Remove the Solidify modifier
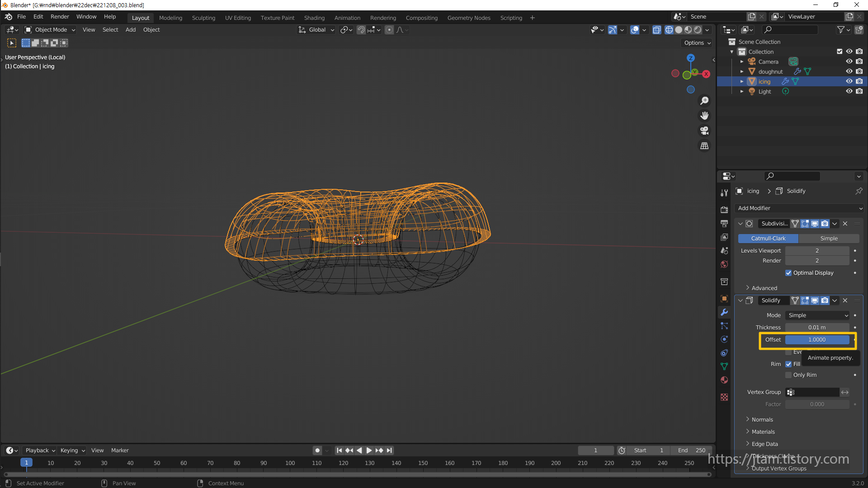Image resolution: width=868 pixels, height=488 pixels. coord(845,300)
